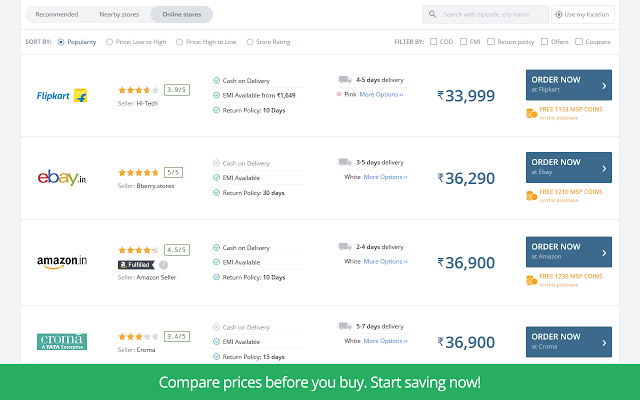Click the FREE 1133 MSP COINS offer

pos(564,113)
